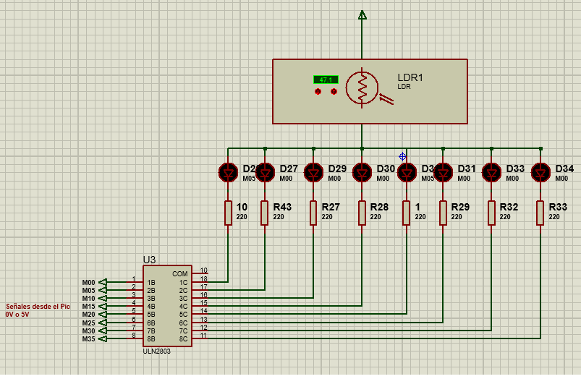This screenshot has height=392, width=581.
Task: Click the 8B input pin label
Action: (x=150, y=339)
